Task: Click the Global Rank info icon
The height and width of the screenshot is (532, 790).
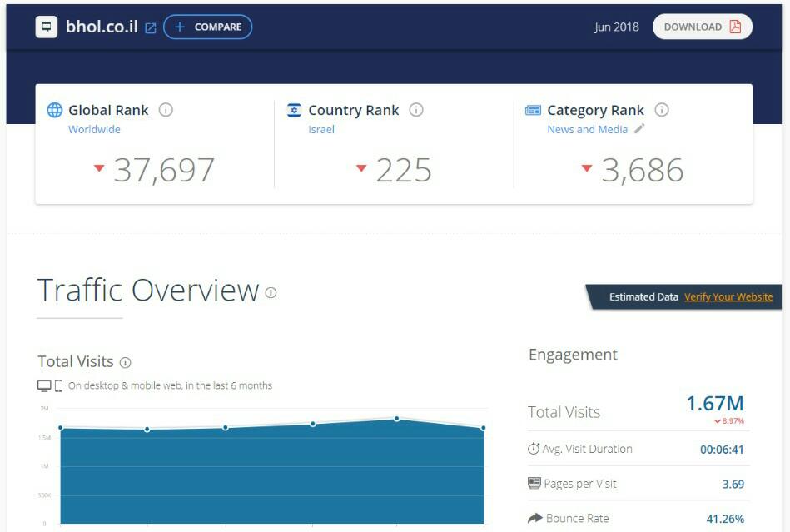Action: [x=166, y=110]
